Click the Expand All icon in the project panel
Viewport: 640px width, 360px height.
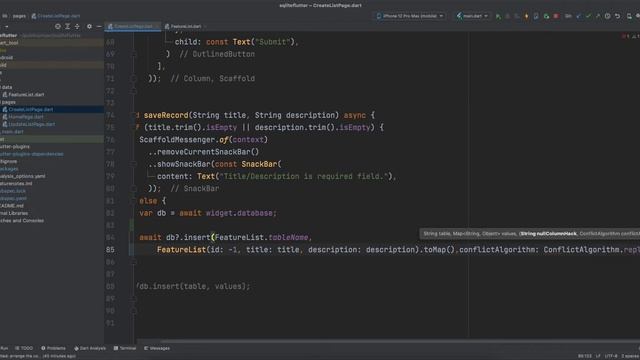click(x=67, y=26)
